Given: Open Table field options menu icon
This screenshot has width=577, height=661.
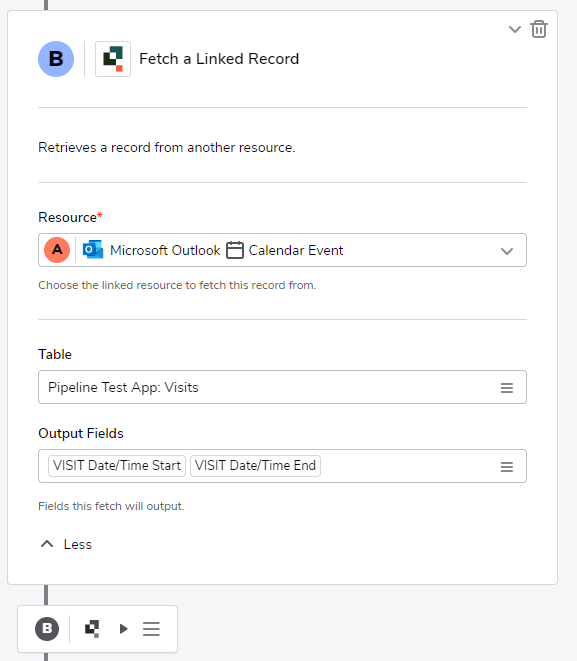Looking at the screenshot, I should point(507,388).
